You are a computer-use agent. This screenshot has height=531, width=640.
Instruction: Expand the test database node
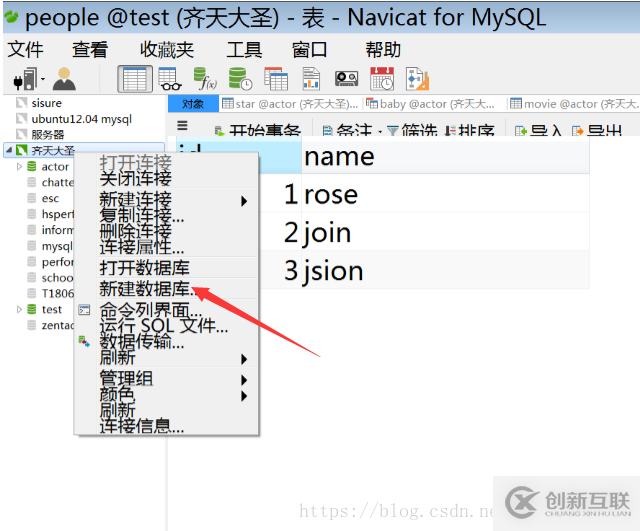(x=19, y=309)
